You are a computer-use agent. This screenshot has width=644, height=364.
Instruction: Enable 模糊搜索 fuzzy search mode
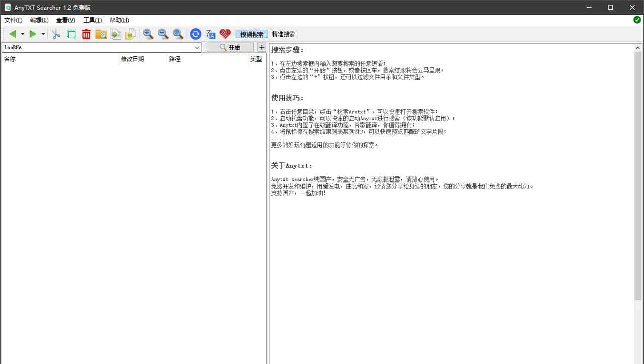[251, 34]
